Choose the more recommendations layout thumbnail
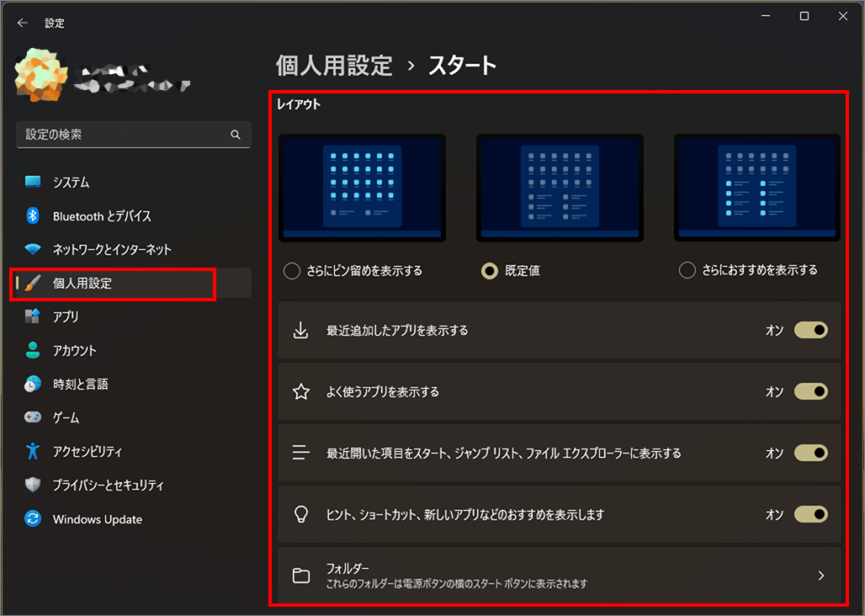The image size is (865, 616). pyautogui.click(x=757, y=188)
